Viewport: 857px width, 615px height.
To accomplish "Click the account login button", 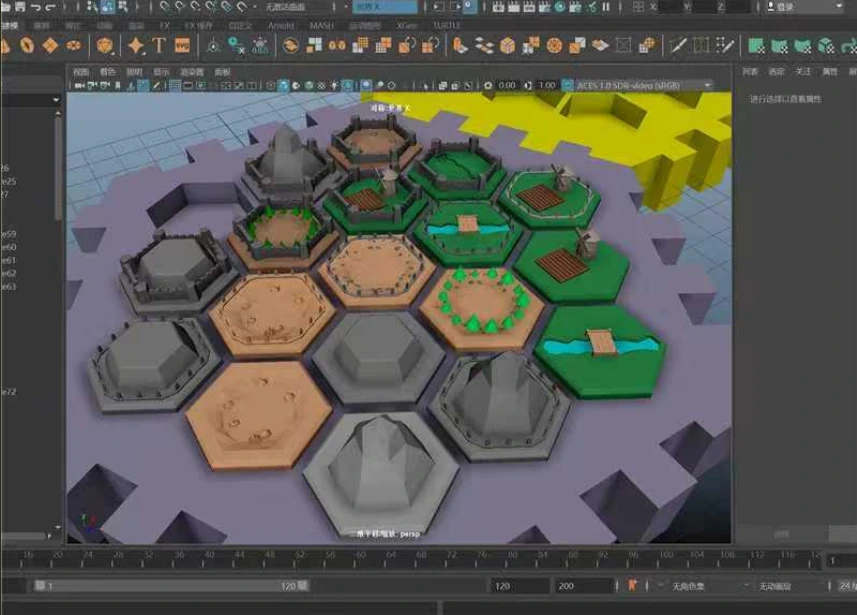I will tap(778, 7).
